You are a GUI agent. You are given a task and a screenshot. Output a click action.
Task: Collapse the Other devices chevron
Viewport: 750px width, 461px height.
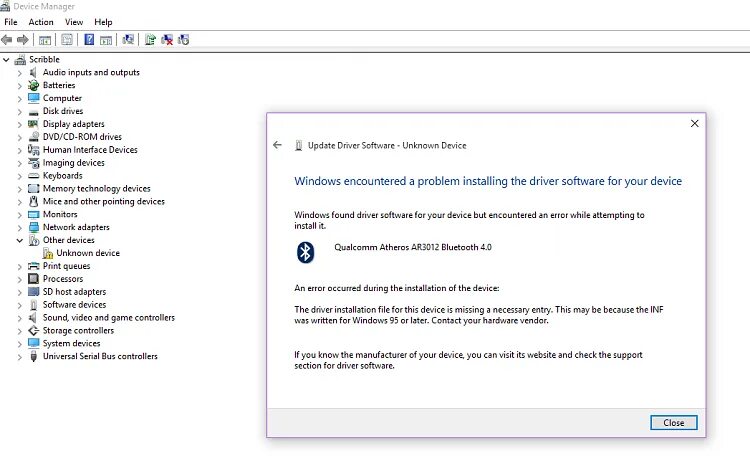[x=19, y=241]
